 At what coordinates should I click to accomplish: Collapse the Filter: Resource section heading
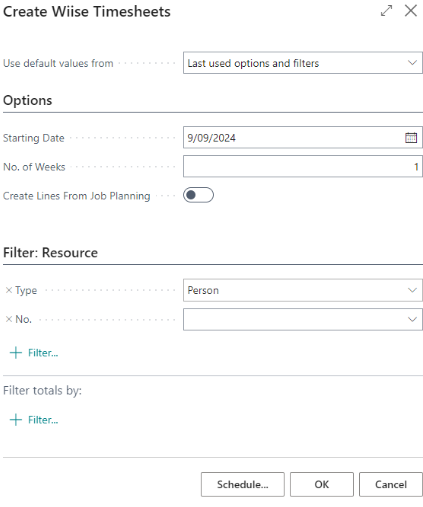[50, 253]
